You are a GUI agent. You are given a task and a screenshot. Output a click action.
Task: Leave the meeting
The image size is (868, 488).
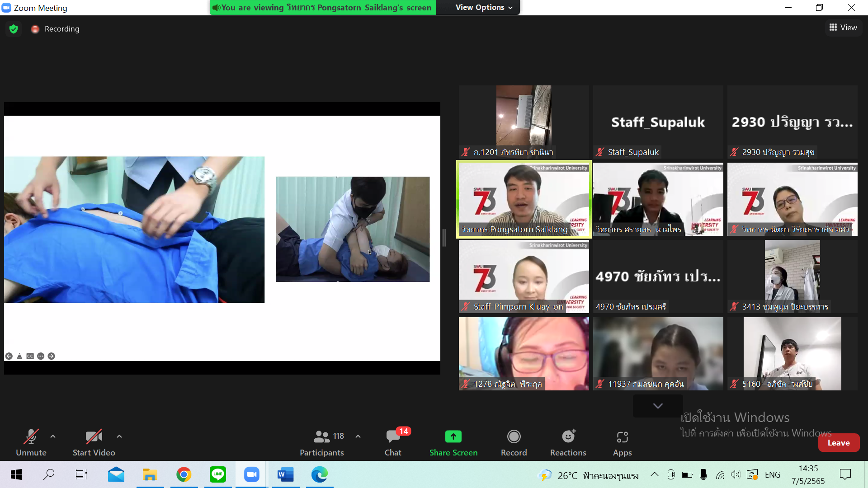pos(838,443)
